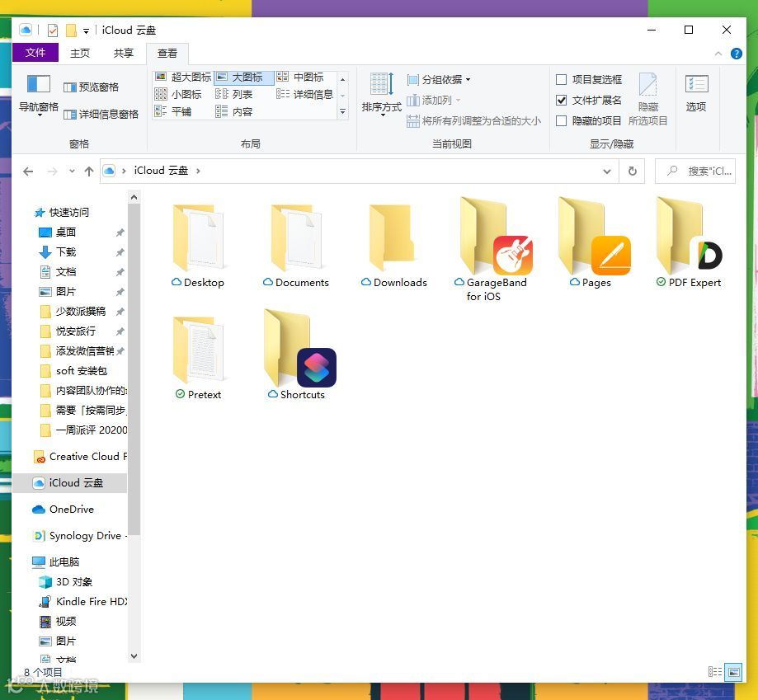Open the address bar history dropdown
This screenshot has width=758, height=700.
[607, 171]
